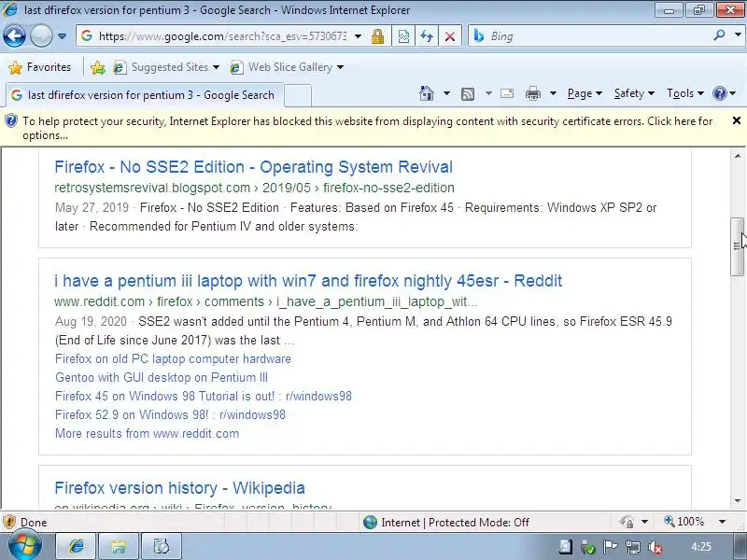
Task: Click the Google address bar URL field
Action: click(x=222, y=36)
